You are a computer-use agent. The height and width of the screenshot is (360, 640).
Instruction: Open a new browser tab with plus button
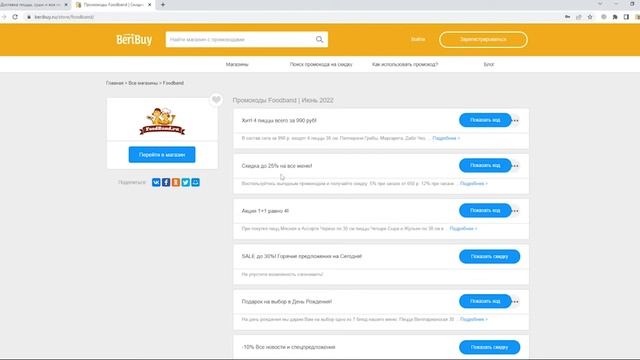tap(163, 4)
